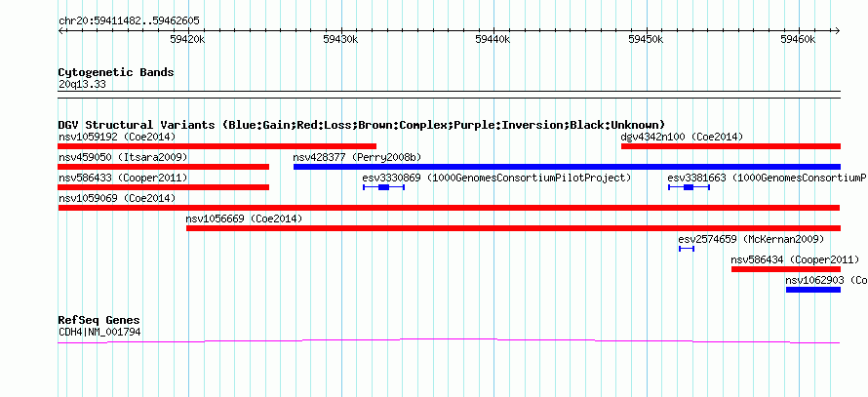Open the nsv586434 (Cooper2011) label
Image resolution: width=868 pixels, height=397 pixels.
tap(795, 259)
